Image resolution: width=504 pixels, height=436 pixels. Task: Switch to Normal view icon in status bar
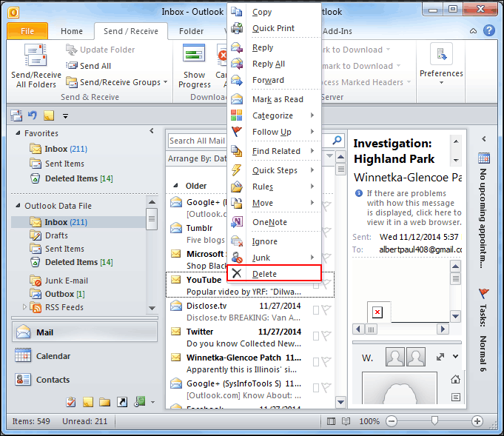click(x=331, y=421)
